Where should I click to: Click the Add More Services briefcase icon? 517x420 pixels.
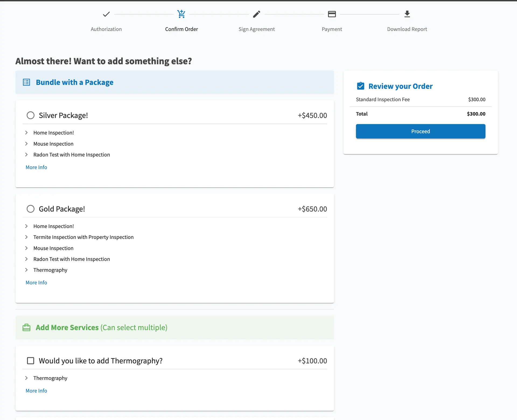click(26, 328)
